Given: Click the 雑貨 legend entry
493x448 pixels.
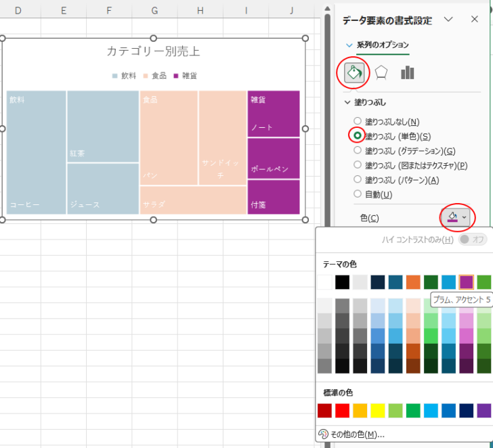Looking at the screenshot, I should click(x=186, y=76).
